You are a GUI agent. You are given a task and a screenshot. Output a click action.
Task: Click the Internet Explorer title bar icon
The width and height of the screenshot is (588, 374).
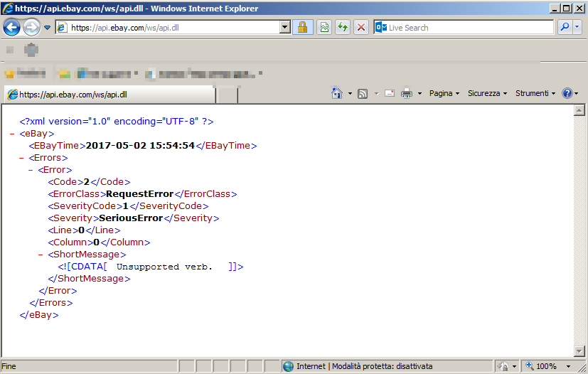point(8,9)
